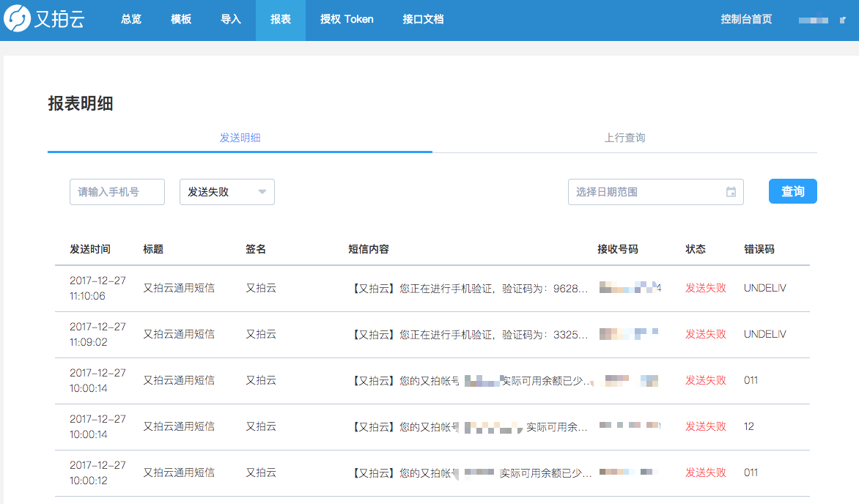This screenshot has width=859, height=504.
Task: Open the 授权 Token menu item
Action: pos(347,19)
